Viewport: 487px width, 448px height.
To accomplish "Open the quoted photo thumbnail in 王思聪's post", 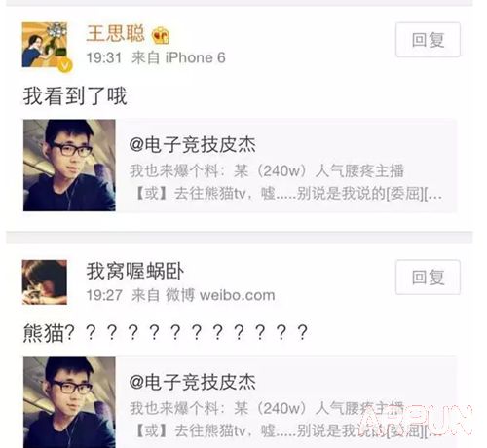I will pos(69,166).
